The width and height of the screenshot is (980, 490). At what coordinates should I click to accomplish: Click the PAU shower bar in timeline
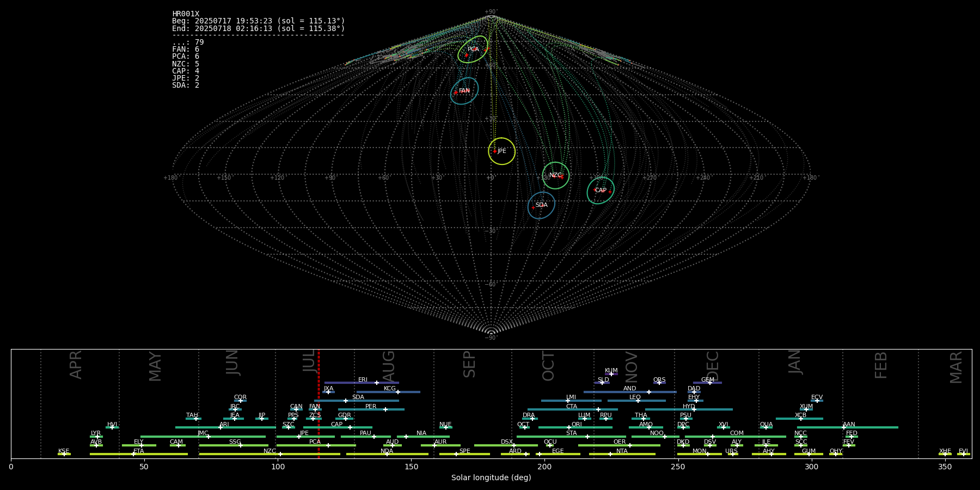pyautogui.click(x=366, y=436)
